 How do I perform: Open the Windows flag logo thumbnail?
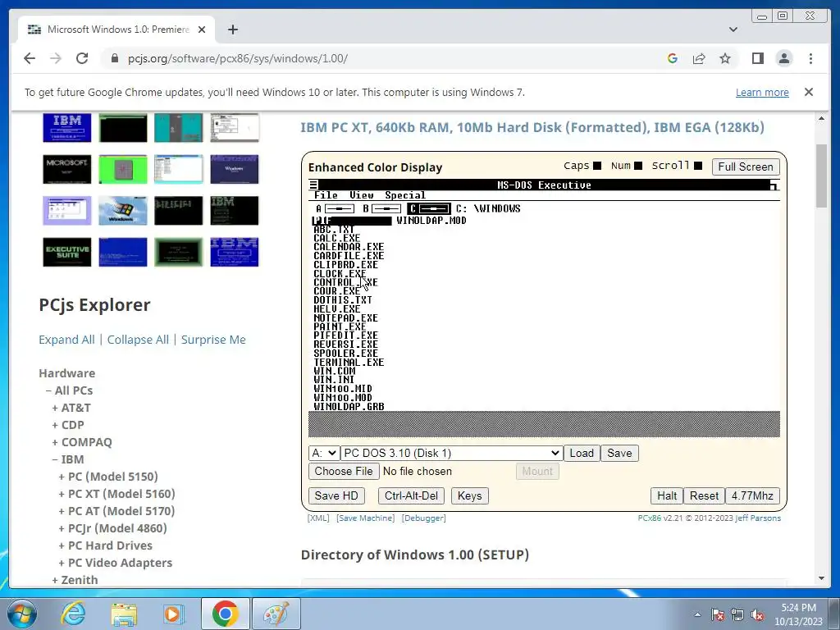(123, 211)
